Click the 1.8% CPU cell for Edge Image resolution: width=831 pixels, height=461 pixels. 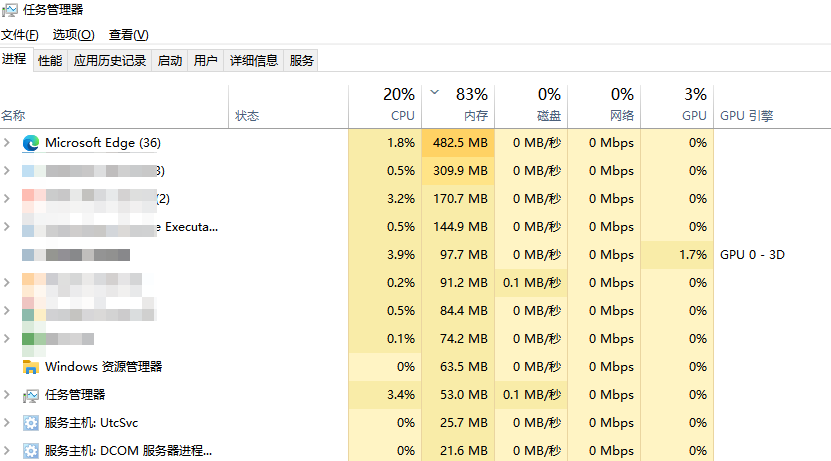click(385, 143)
